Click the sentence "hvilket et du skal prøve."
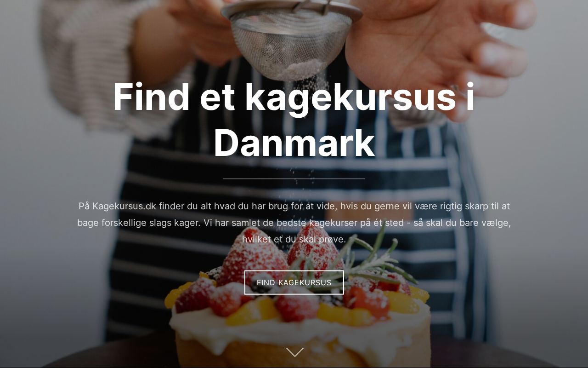Screen dimensions: 588x368 (294, 239)
